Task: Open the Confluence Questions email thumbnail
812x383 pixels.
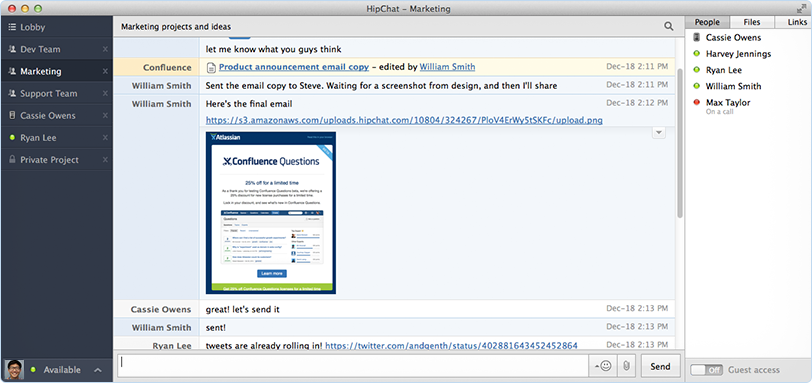Action: [x=270, y=213]
